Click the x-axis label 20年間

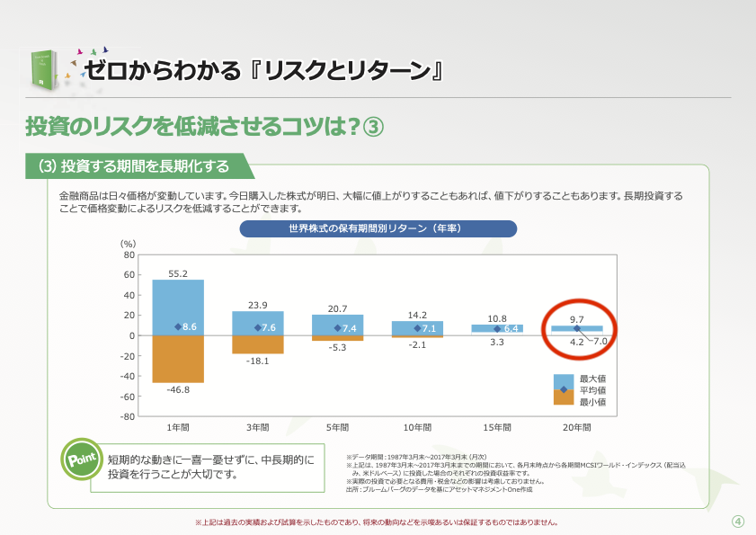coord(576,427)
